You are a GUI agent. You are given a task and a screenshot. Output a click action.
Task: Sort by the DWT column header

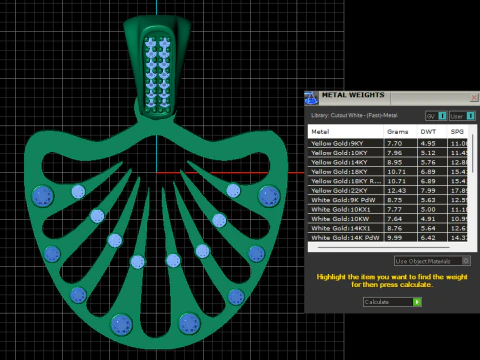[432, 132]
